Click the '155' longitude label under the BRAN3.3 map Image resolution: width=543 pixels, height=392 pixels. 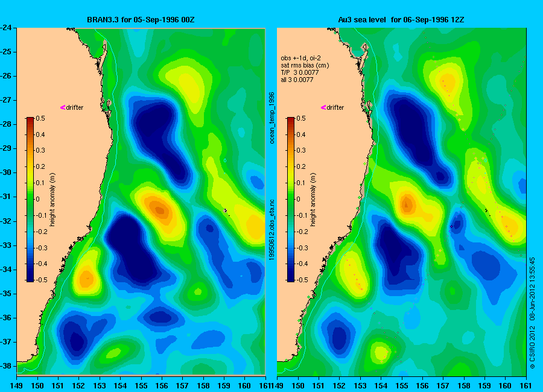click(x=141, y=386)
